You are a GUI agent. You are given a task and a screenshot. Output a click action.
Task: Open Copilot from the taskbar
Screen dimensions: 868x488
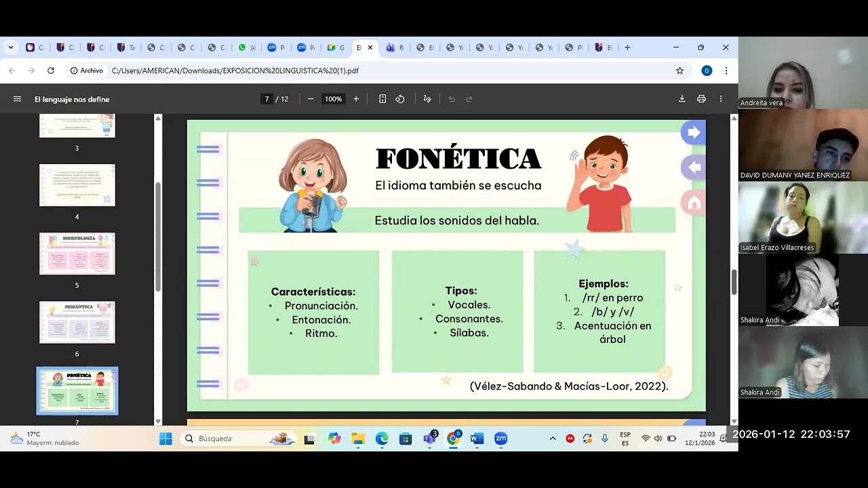334,439
